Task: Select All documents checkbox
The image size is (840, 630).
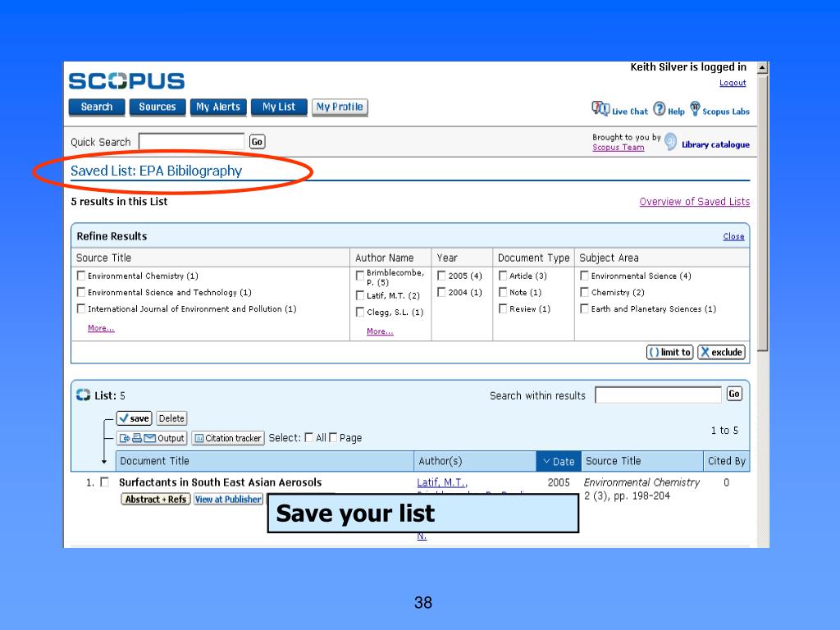Action: [x=308, y=437]
